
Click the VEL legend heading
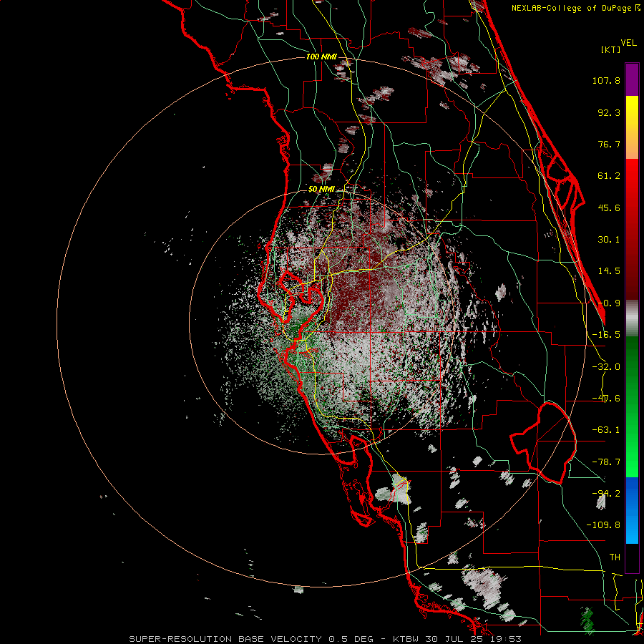tap(628, 43)
